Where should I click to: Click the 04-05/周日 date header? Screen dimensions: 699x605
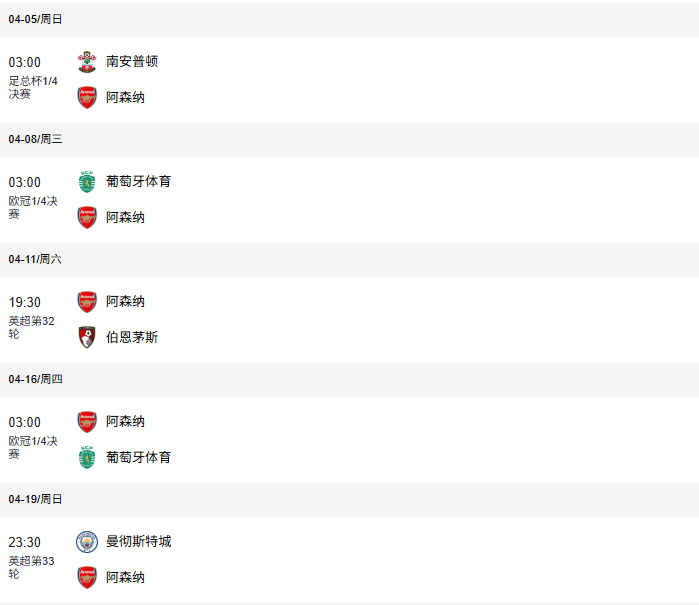click(36, 19)
